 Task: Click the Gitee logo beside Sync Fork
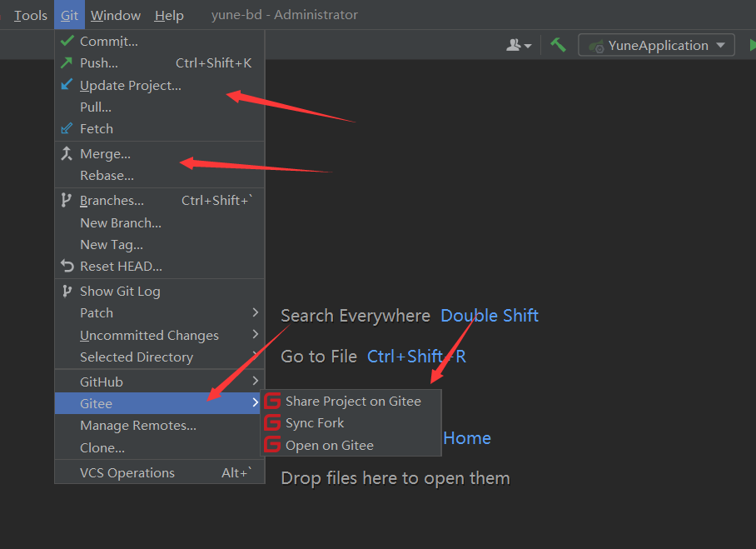pos(272,422)
